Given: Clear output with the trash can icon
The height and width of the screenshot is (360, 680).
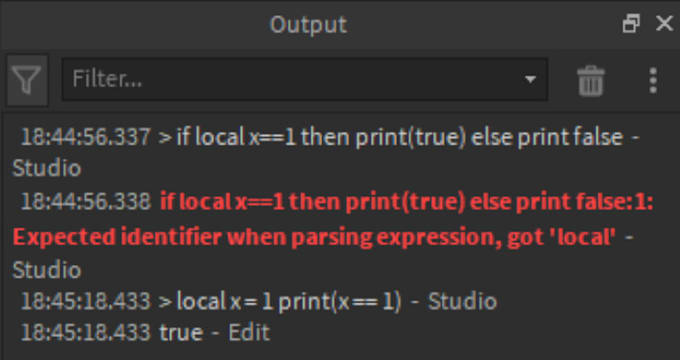Looking at the screenshot, I should click(591, 80).
